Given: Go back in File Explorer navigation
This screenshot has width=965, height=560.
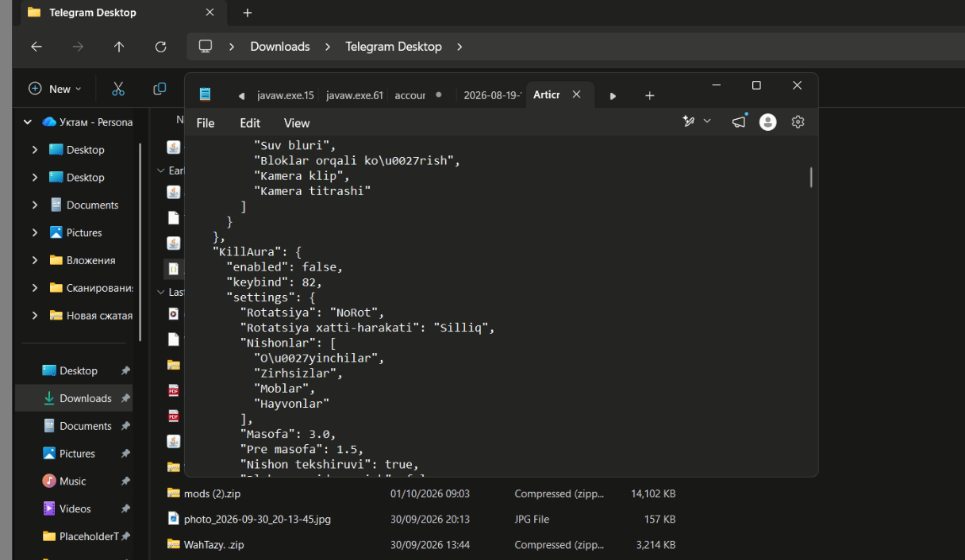Looking at the screenshot, I should click(37, 47).
